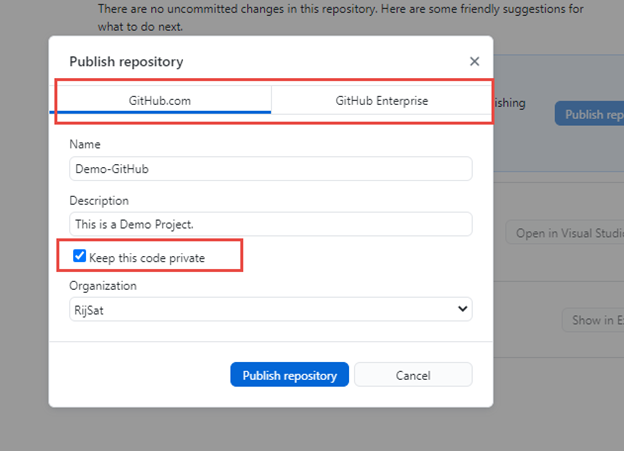Click the background blue Publish repository button
This screenshot has height=451, width=624.
pos(590,114)
